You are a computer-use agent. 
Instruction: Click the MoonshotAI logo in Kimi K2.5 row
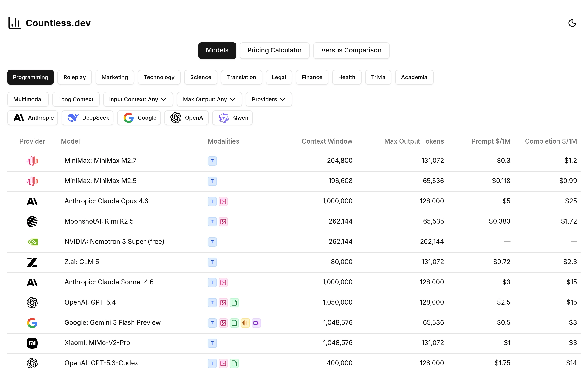tap(32, 221)
